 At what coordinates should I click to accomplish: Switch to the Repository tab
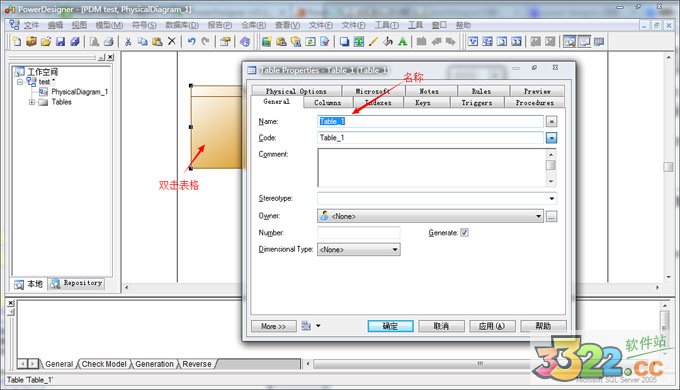pyautogui.click(x=77, y=283)
